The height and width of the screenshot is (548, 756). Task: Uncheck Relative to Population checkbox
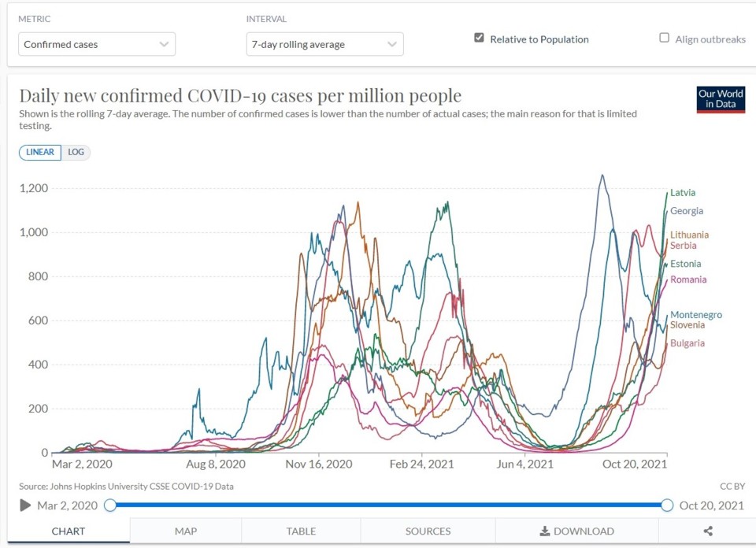(x=479, y=38)
